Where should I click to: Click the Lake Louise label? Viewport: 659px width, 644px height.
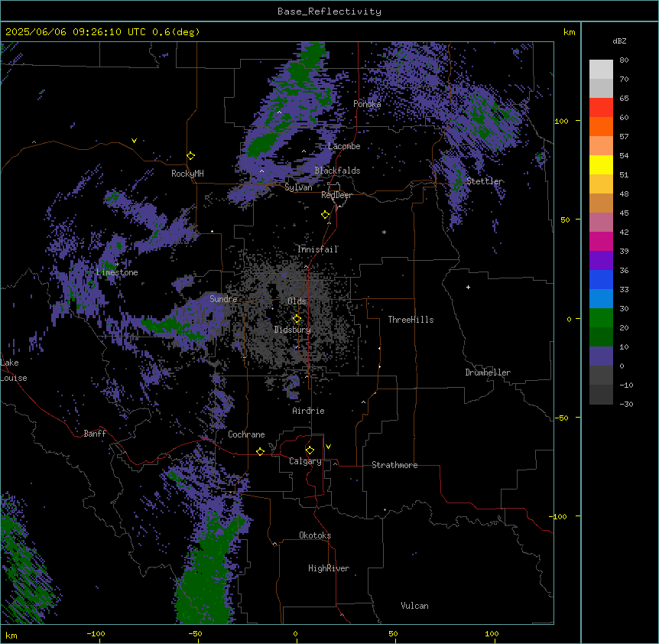pos(14,370)
